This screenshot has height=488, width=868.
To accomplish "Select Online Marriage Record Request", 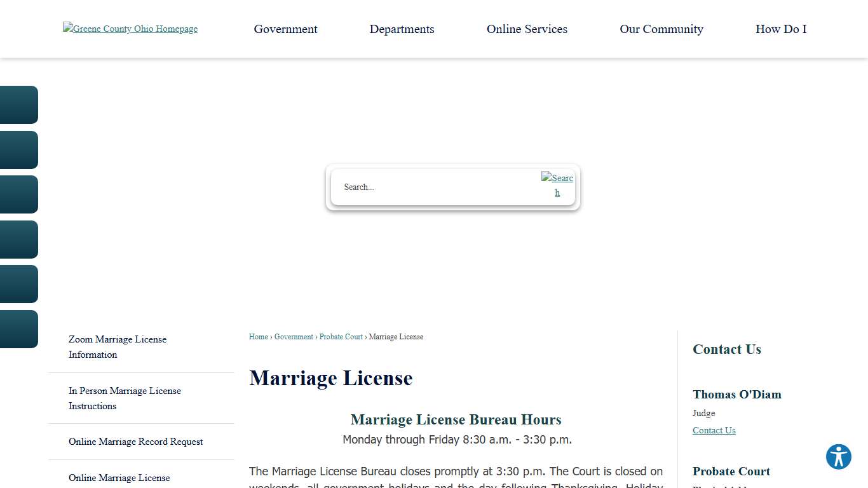I will pyautogui.click(x=135, y=441).
